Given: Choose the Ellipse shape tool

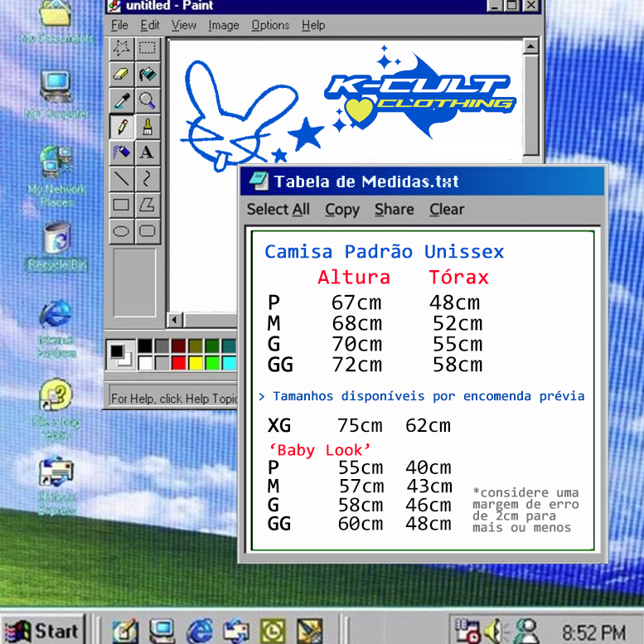Looking at the screenshot, I should tap(122, 230).
